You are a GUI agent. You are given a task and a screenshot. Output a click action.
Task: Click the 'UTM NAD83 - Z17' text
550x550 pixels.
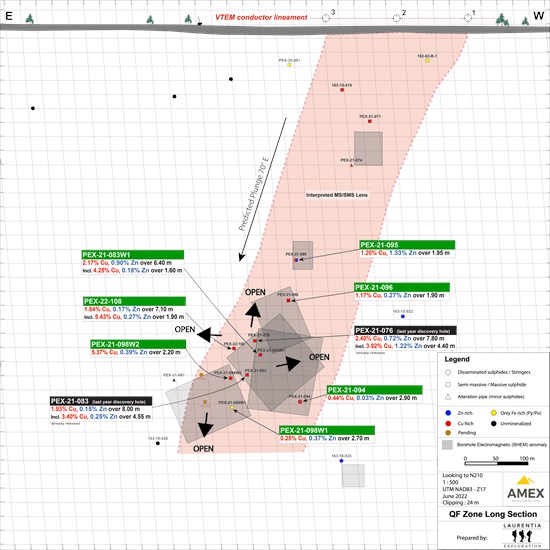[464, 489]
